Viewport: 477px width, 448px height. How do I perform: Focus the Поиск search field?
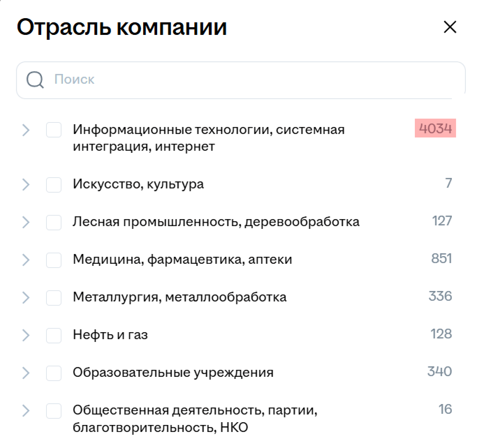pos(241,80)
